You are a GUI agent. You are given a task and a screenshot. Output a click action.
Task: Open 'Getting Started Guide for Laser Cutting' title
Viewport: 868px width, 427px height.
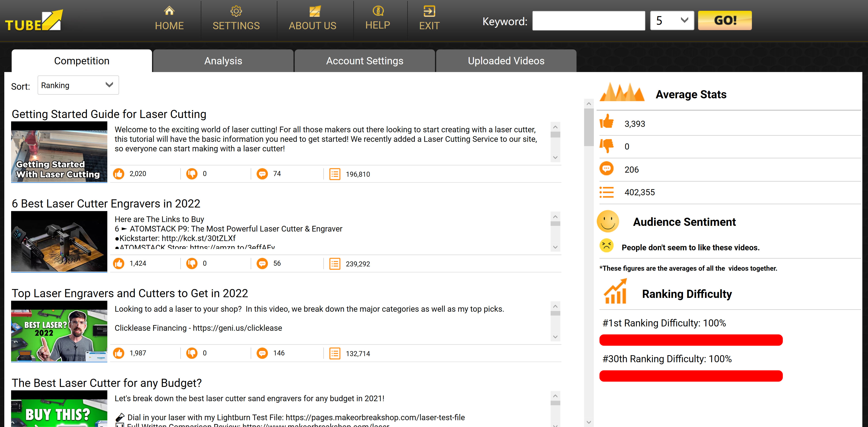[109, 114]
